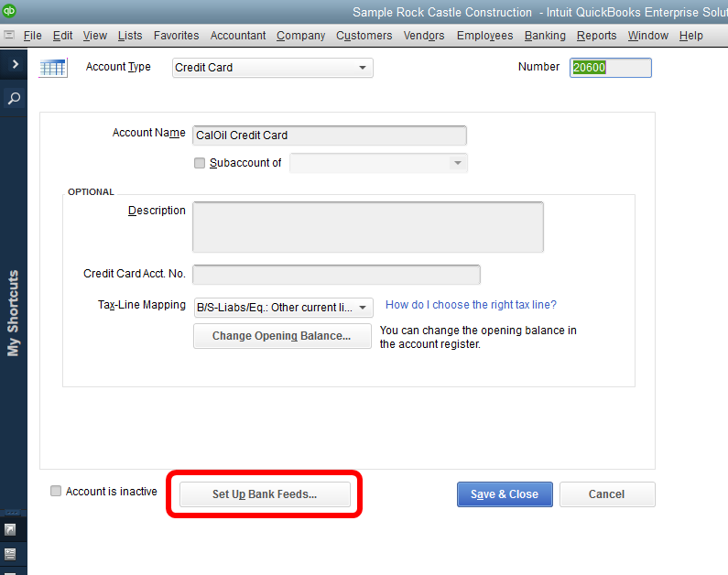
Task: Expand the My Shortcuts sidebar arrow
Action: coord(15,64)
